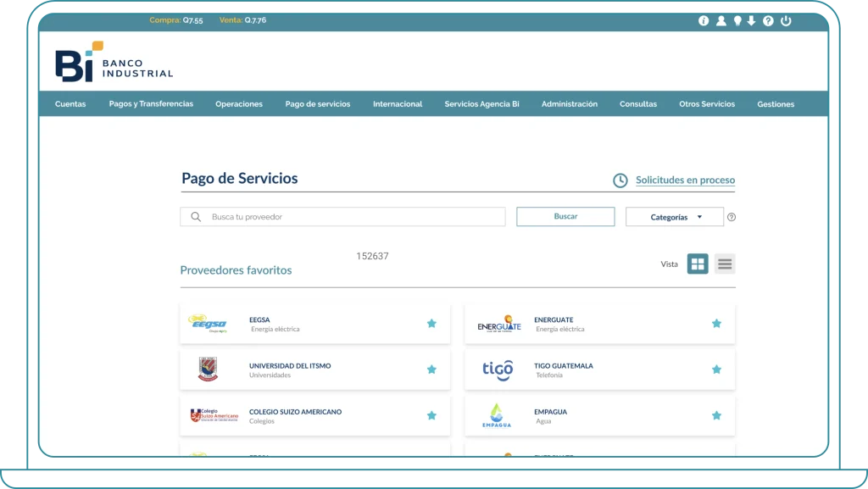Click the help circle next to Categorías
This screenshot has height=489, width=868.
coord(731,217)
